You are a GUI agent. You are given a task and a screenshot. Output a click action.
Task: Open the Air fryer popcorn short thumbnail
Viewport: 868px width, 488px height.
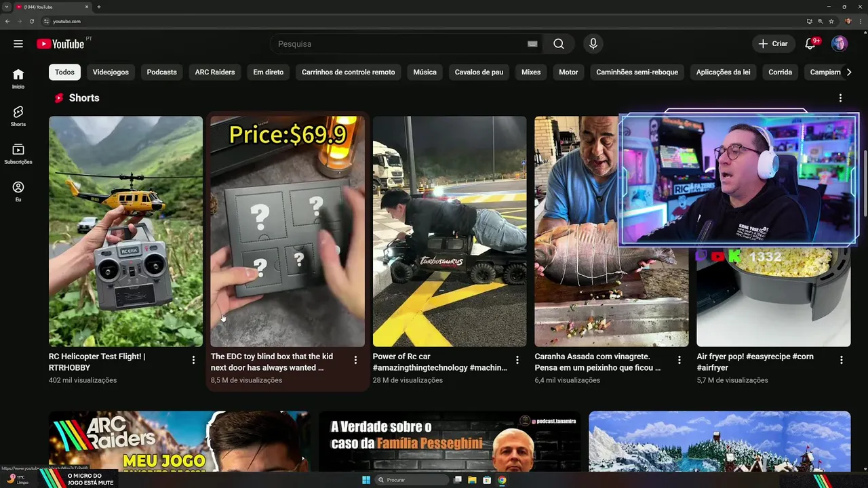(774, 296)
